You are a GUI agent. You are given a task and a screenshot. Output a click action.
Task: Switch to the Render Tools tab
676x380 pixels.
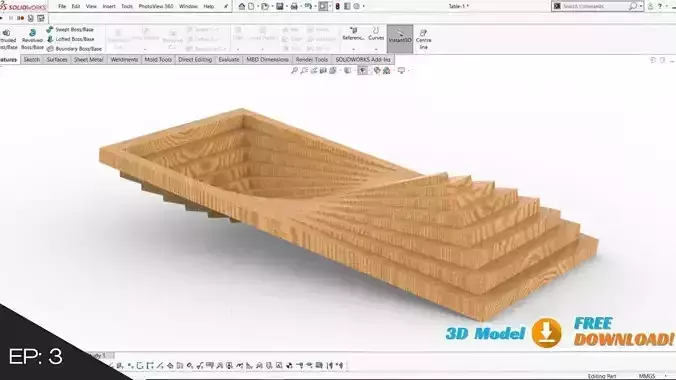click(x=312, y=60)
